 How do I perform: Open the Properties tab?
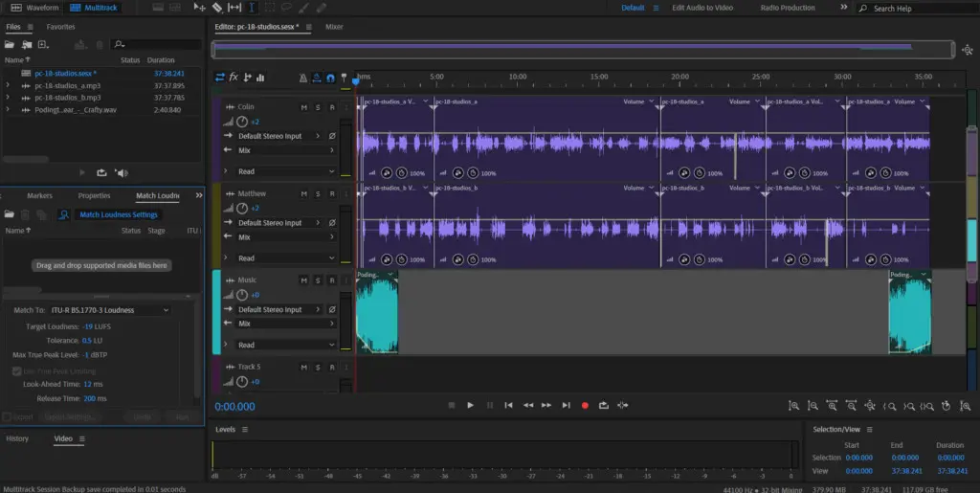[x=94, y=196]
